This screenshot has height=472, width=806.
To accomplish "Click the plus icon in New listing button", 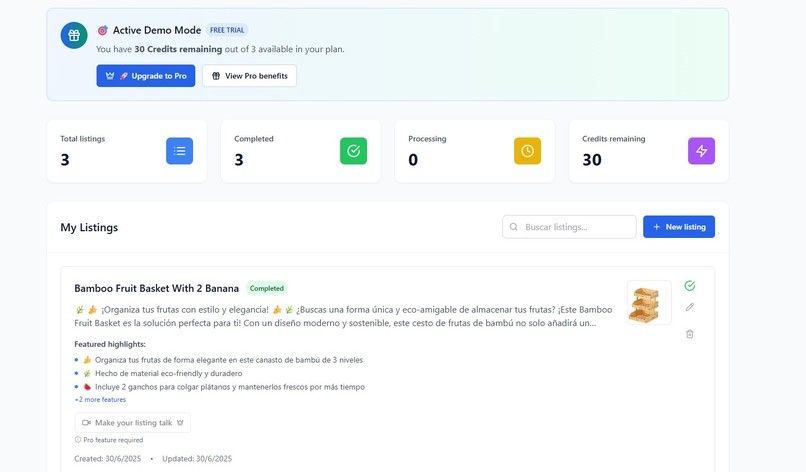I will [x=656, y=227].
